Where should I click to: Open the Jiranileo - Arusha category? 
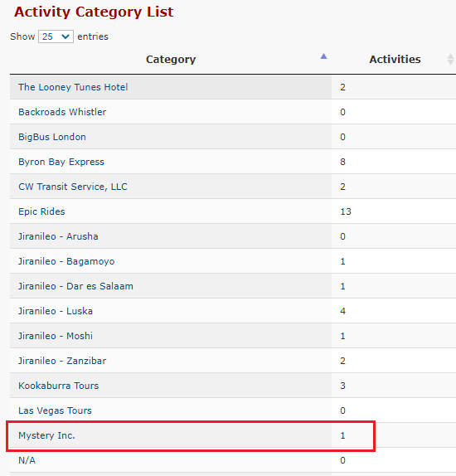[58, 236]
